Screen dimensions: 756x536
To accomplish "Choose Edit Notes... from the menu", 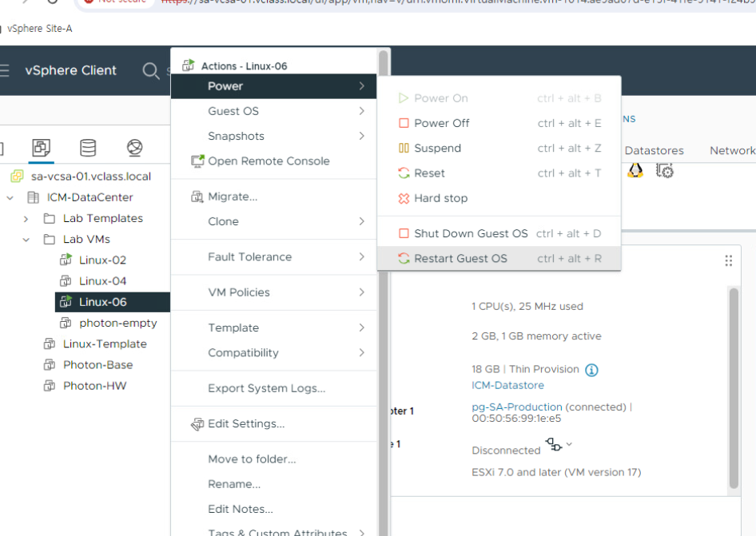I will [x=273, y=510].
